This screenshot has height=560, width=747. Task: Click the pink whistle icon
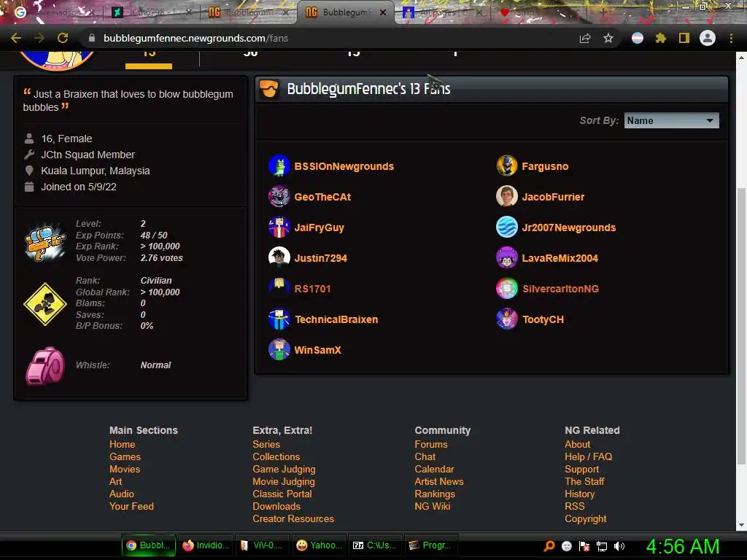45,365
